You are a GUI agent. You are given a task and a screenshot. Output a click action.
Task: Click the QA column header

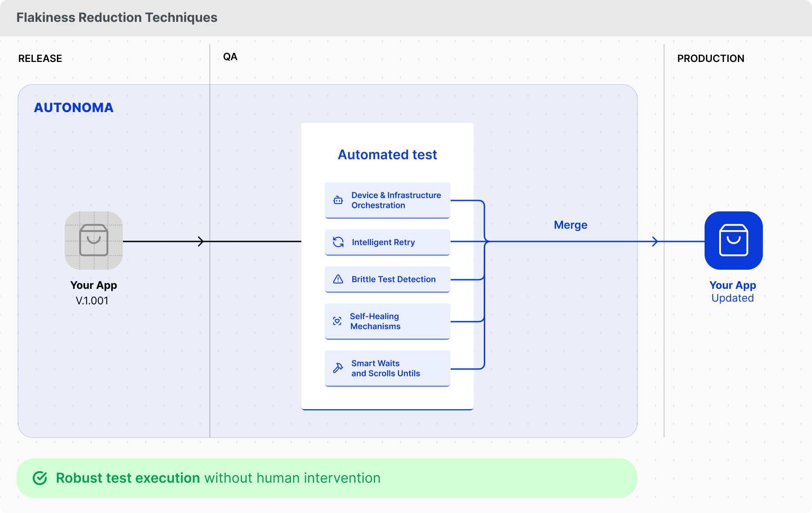230,57
